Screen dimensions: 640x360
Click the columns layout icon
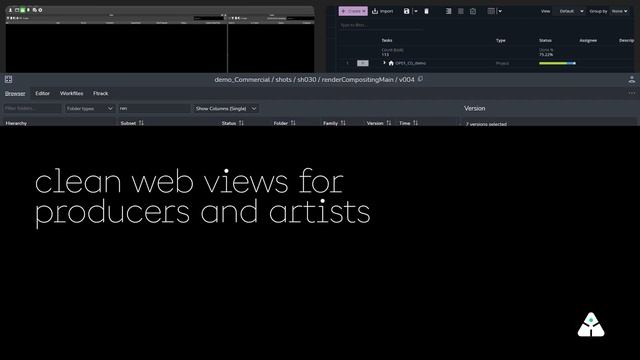491,11
